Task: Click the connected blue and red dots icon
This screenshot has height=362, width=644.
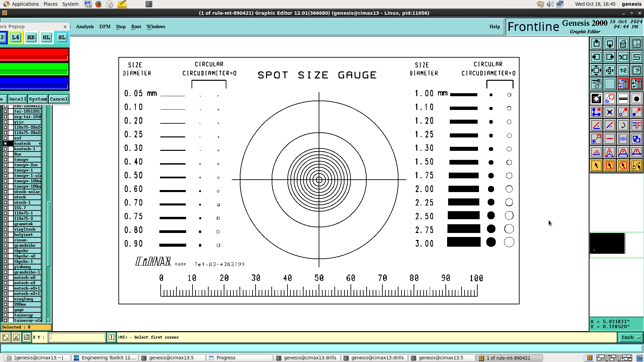Action: pos(596,112)
